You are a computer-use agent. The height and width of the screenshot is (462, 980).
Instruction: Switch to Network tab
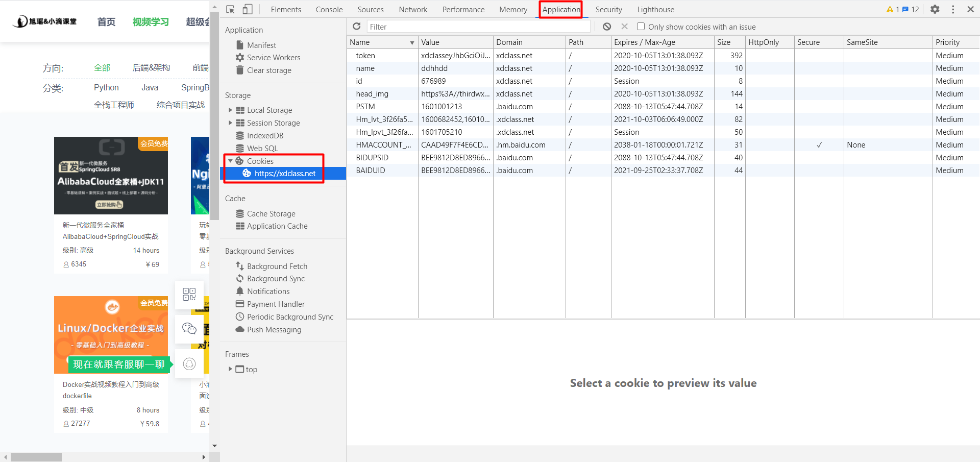click(413, 9)
